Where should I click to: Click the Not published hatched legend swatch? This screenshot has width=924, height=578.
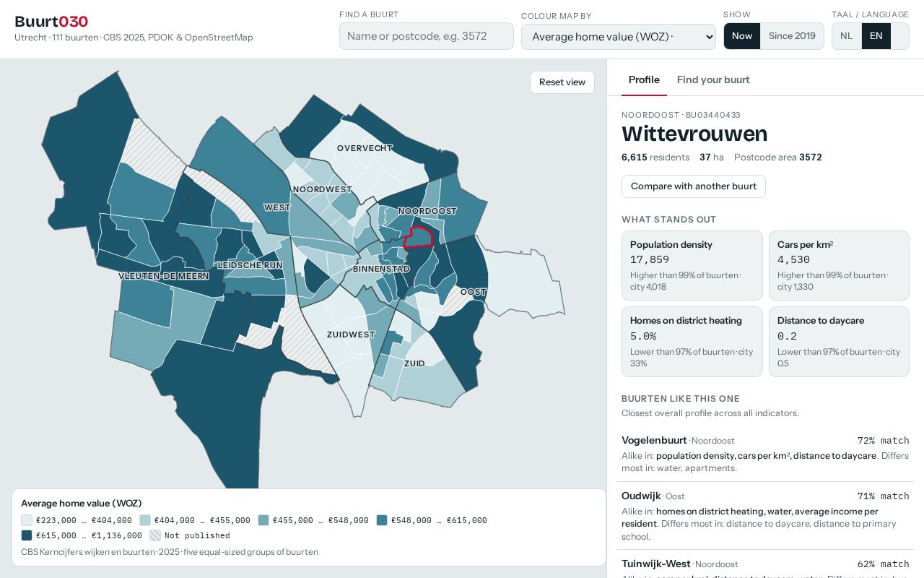tap(155, 535)
